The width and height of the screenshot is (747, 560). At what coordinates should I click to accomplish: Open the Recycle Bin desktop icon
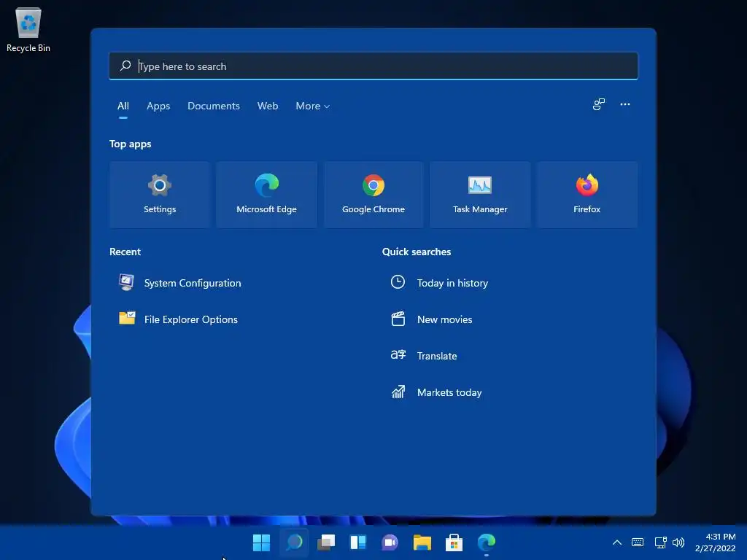(28, 29)
